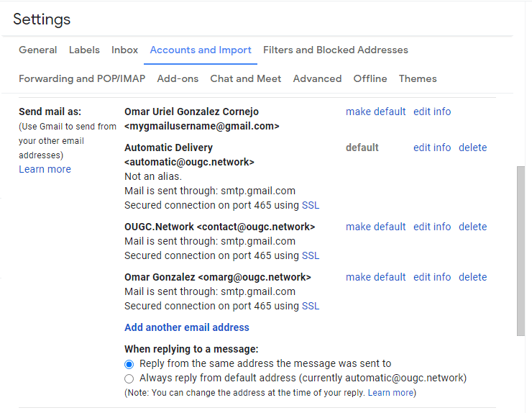Image resolution: width=532 pixels, height=413 pixels.
Task: Switch to the Add-ons tab
Action: (x=178, y=79)
